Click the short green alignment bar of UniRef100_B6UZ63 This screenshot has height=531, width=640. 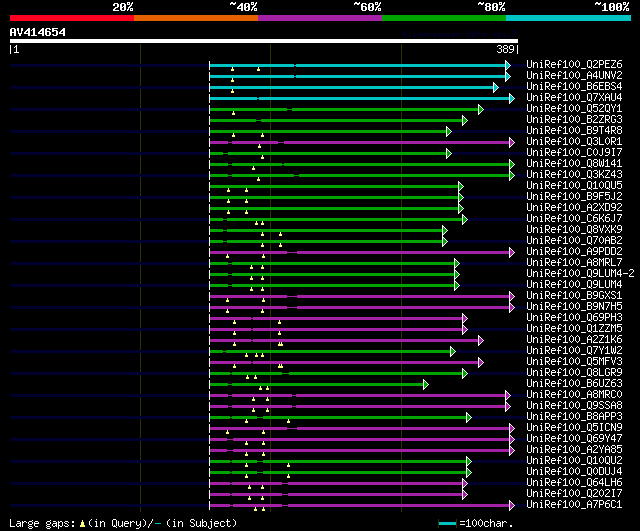317,384
